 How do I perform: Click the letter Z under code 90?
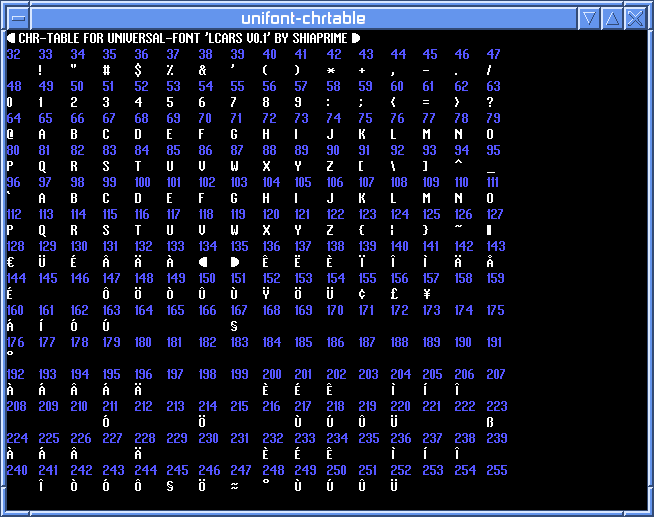pyautogui.click(x=330, y=166)
